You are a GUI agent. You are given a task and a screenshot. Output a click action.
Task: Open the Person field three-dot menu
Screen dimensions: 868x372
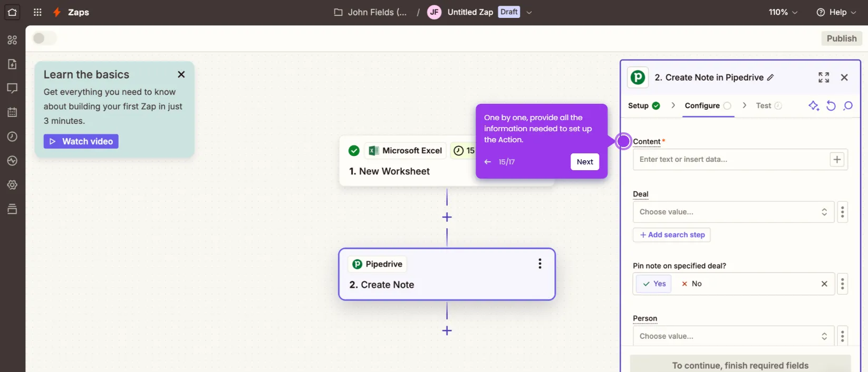pos(842,336)
